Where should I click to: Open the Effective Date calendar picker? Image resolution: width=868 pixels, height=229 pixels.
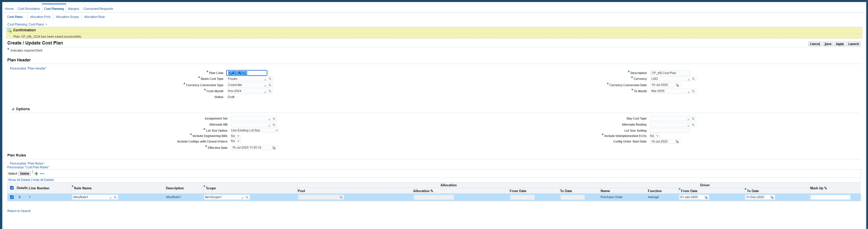click(x=274, y=148)
